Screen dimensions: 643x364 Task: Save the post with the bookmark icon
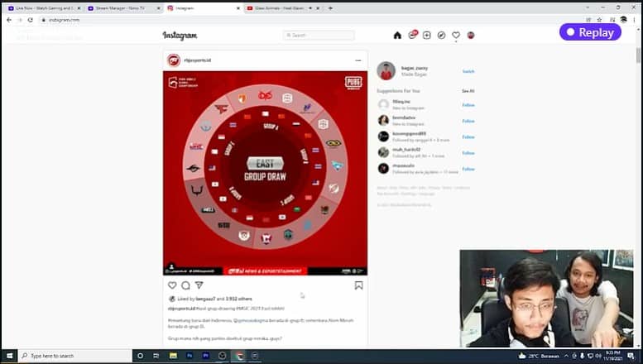coord(359,285)
